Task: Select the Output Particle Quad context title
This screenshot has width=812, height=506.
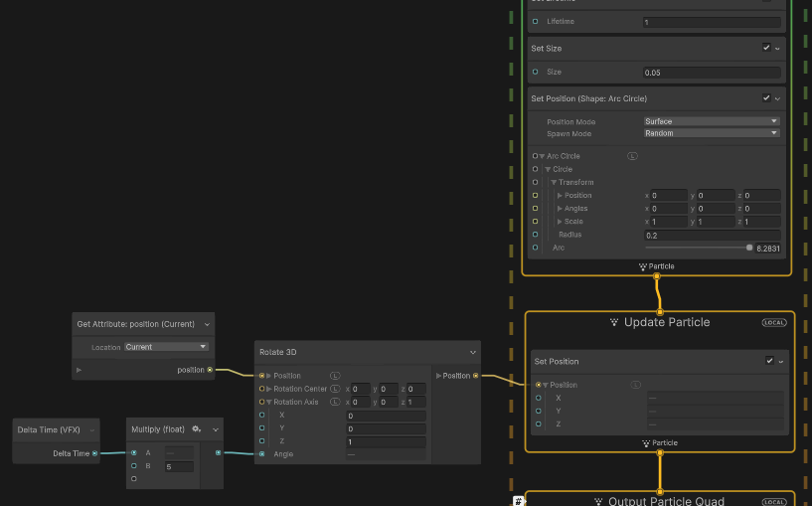Action: point(666,501)
